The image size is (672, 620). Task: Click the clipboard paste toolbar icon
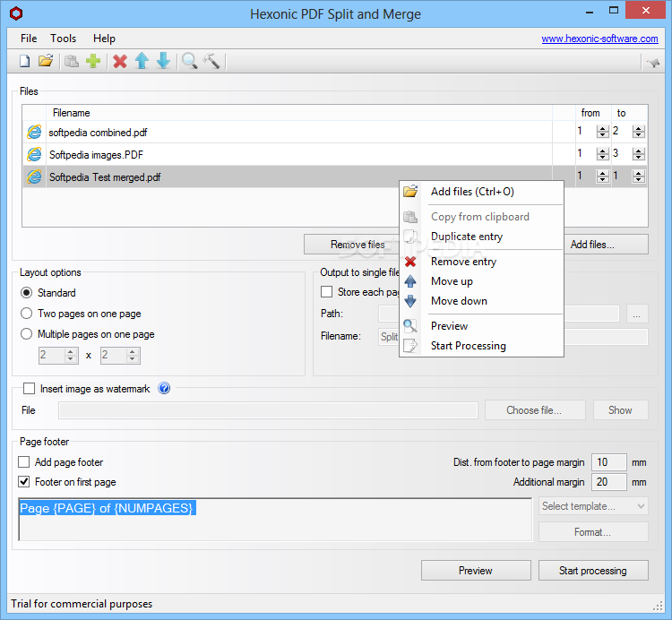pos(72,61)
